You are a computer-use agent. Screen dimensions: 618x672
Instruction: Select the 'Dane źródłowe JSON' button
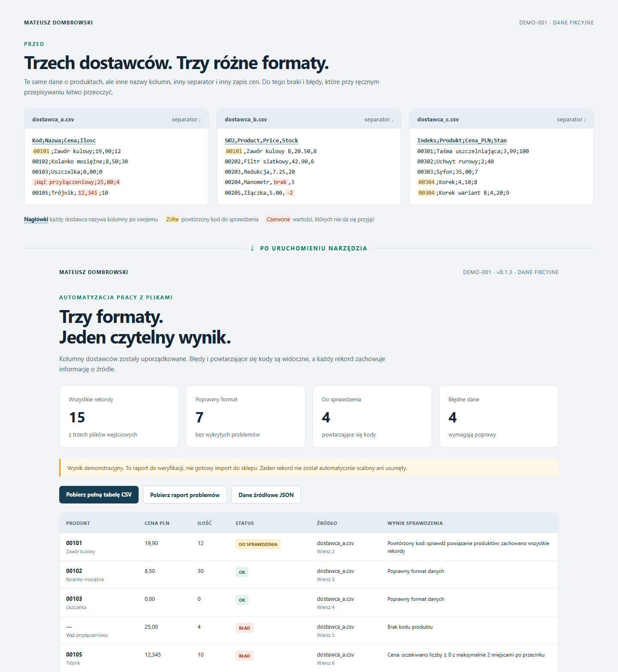click(x=266, y=495)
